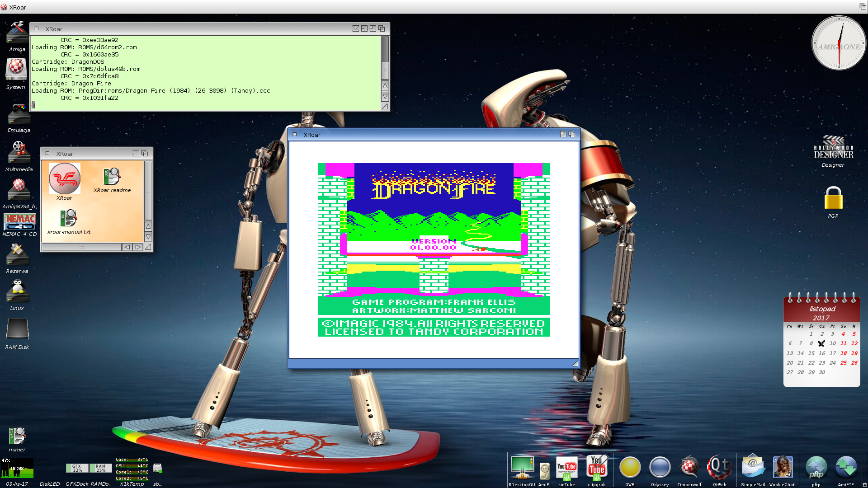Click the XRoar drawer vertical scrollbar
The width and height of the screenshot is (868, 488).
coord(148,190)
